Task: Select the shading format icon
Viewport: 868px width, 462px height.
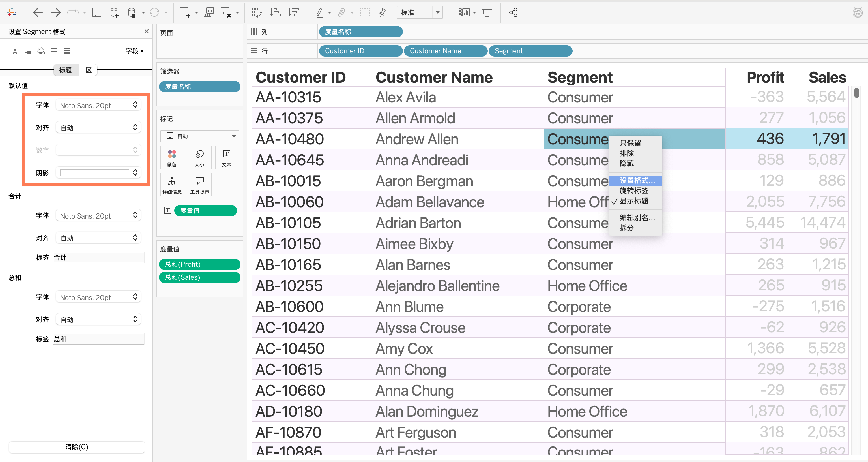Action: [x=41, y=51]
